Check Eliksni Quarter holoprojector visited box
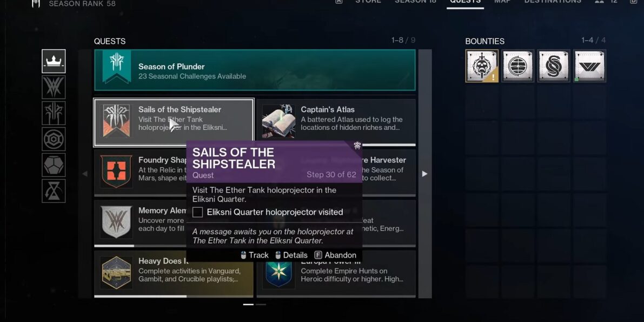Viewport: 644px width, 322px height. pos(197,212)
